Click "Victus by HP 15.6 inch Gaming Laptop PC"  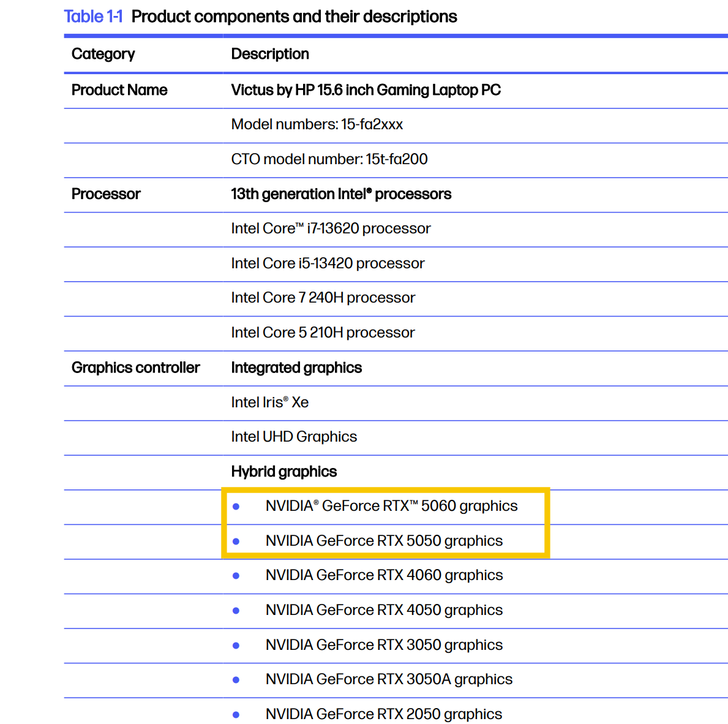point(366,90)
